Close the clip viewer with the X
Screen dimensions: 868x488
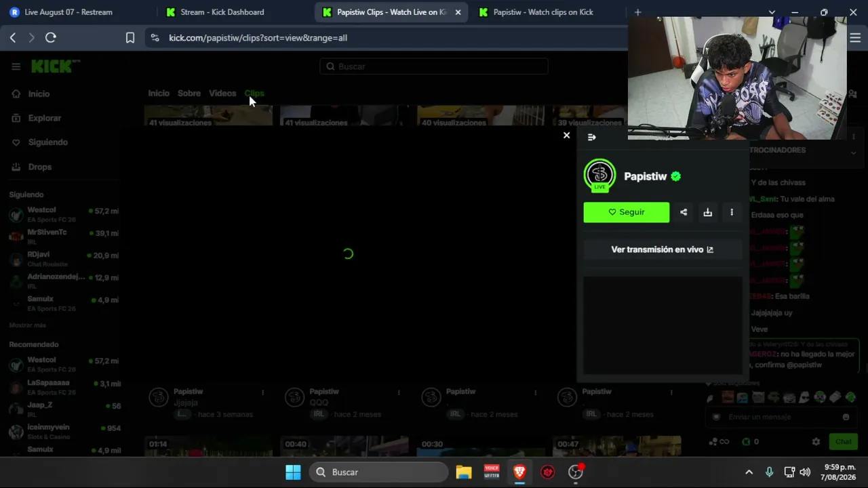(x=566, y=136)
